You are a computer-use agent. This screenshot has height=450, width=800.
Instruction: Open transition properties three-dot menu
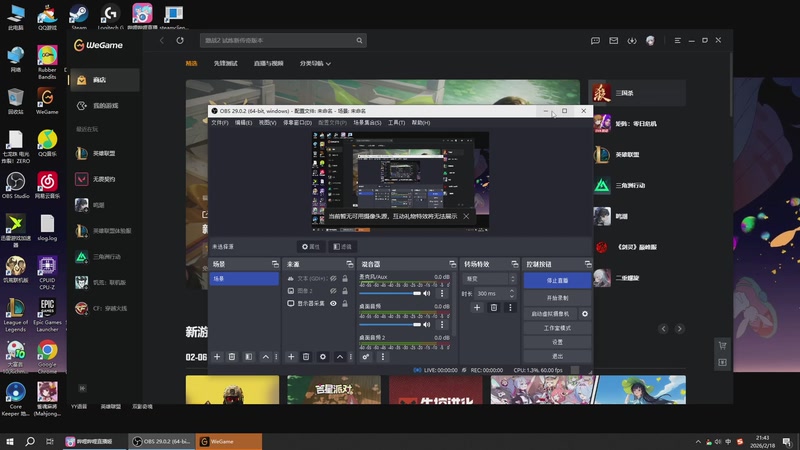[510, 308]
